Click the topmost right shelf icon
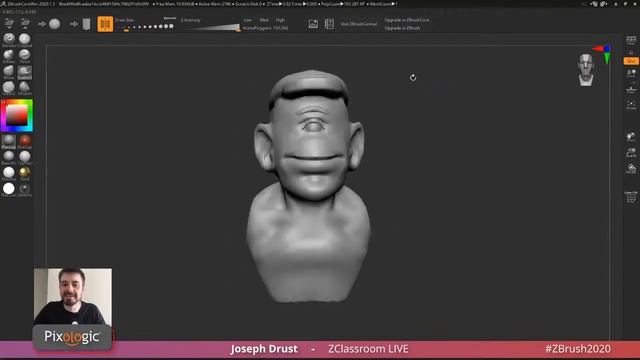Viewport: 640px width, 360px height. (x=631, y=40)
